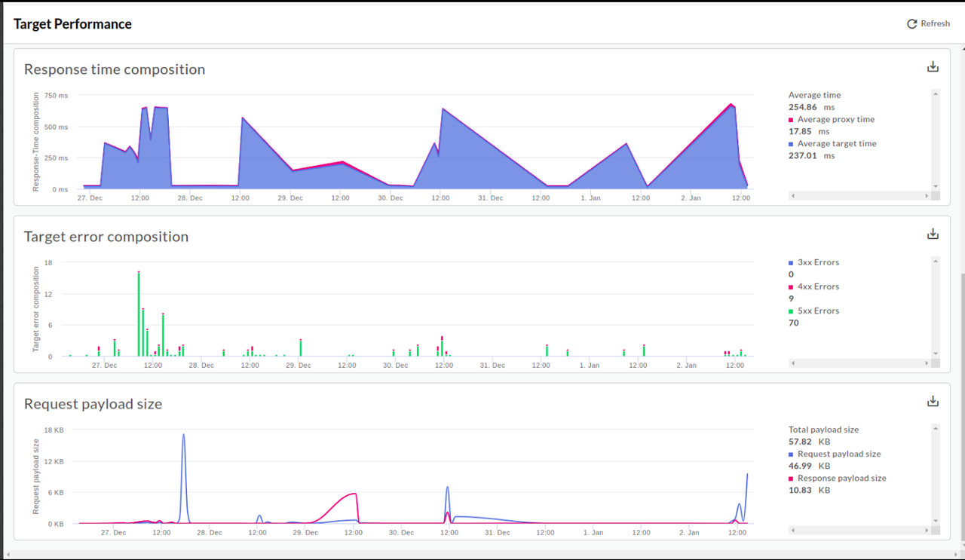965x560 pixels.
Task: Click the Average time value 254.86
Action: (x=802, y=107)
